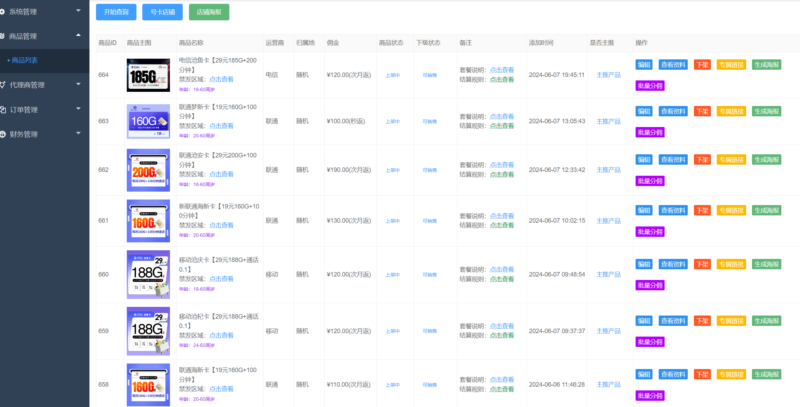This screenshot has width=800, height=407.
Task: Click 主推产品 link for product 662
Action: point(609,170)
